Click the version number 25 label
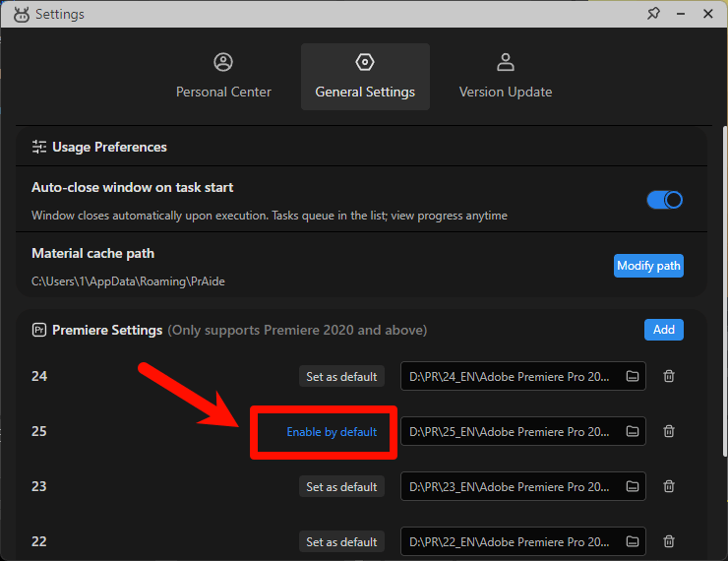The height and width of the screenshot is (561, 728). point(39,431)
